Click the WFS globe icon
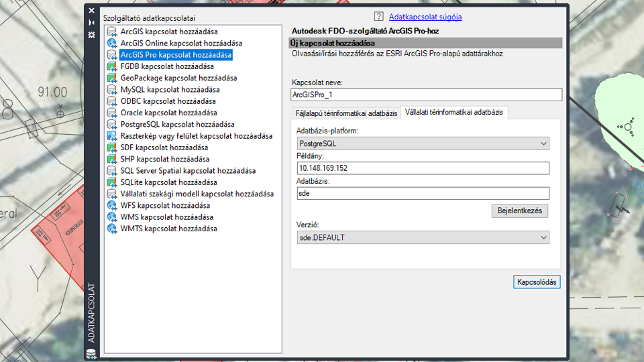644x362 pixels. point(112,205)
